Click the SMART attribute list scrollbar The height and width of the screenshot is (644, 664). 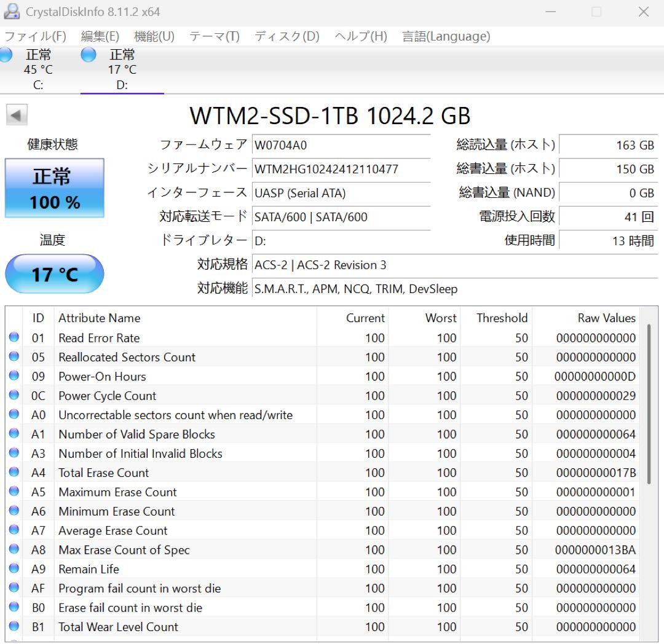click(649, 404)
